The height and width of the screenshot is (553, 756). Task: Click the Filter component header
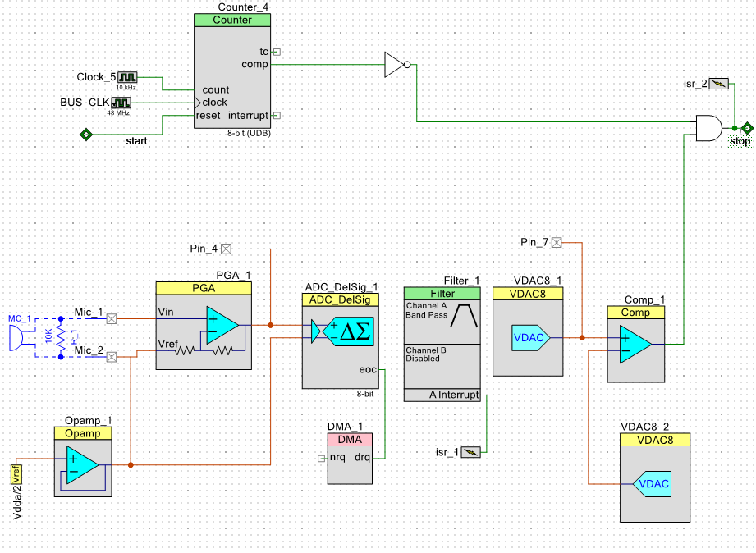pos(442,294)
